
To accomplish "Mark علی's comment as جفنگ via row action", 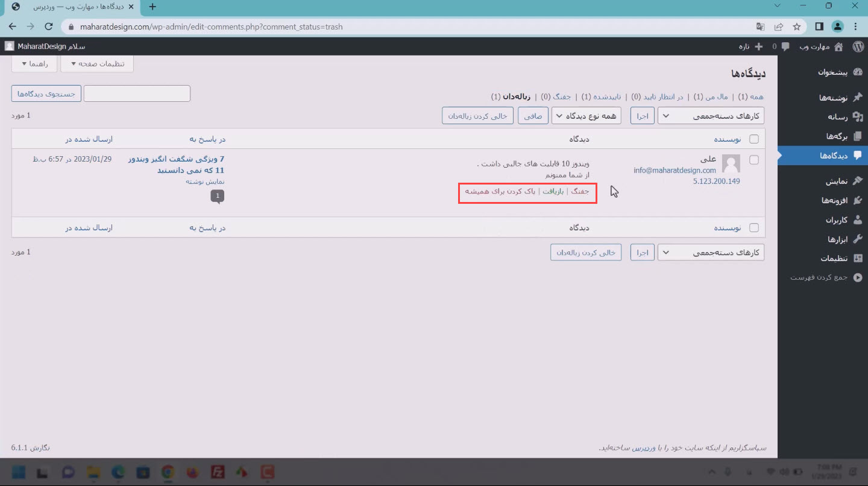I will (579, 191).
